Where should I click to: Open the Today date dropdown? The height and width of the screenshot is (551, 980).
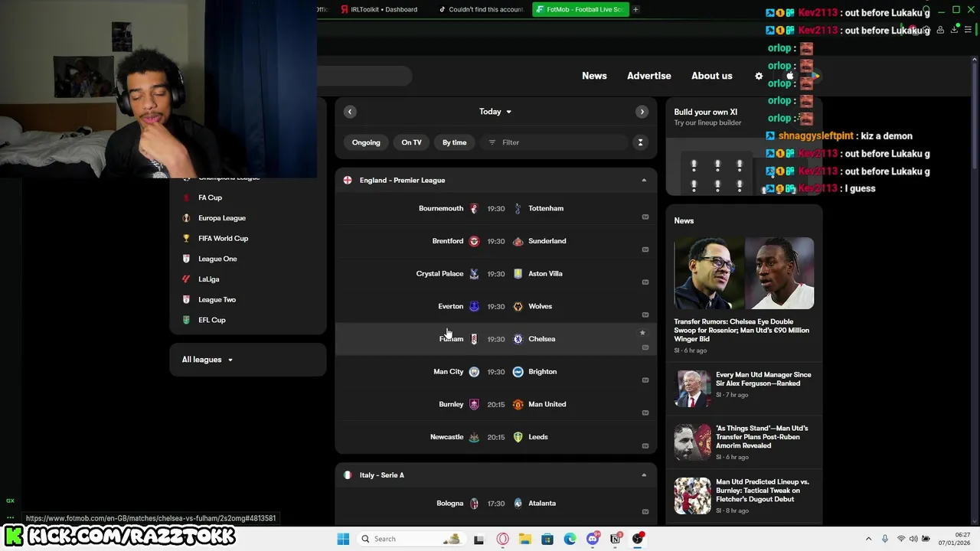pyautogui.click(x=495, y=112)
